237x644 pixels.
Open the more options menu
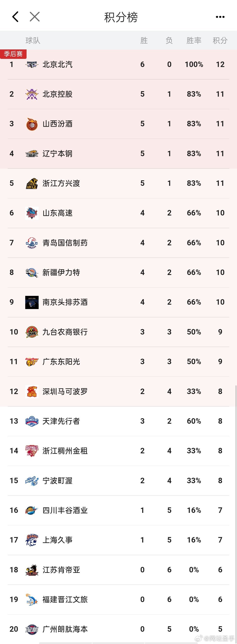point(220,17)
